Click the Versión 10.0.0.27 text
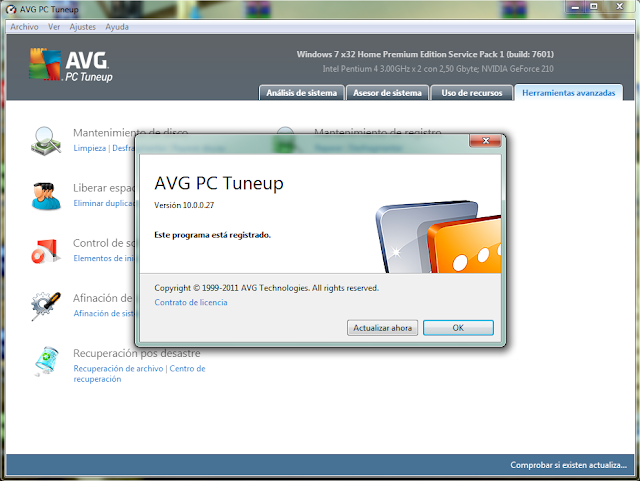Image resolution: width=640 pixels, height=481 pixels. pyautogui.click(x=184, y=205)
